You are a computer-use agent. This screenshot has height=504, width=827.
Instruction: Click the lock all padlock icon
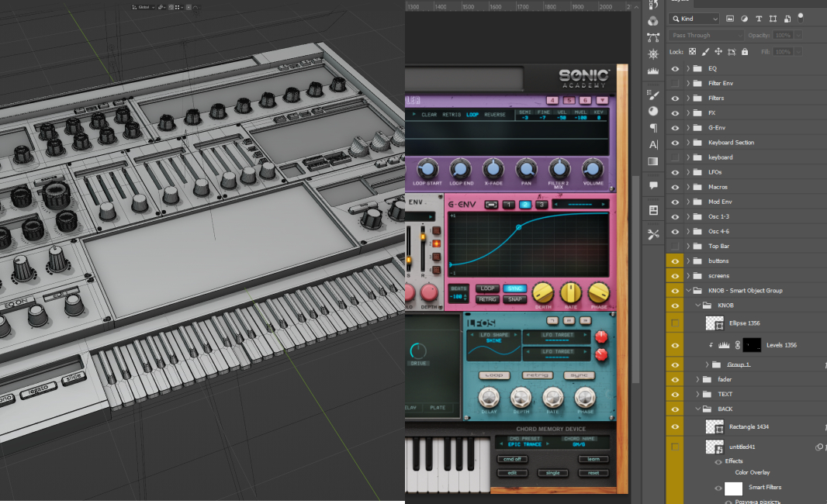[745, 52]
